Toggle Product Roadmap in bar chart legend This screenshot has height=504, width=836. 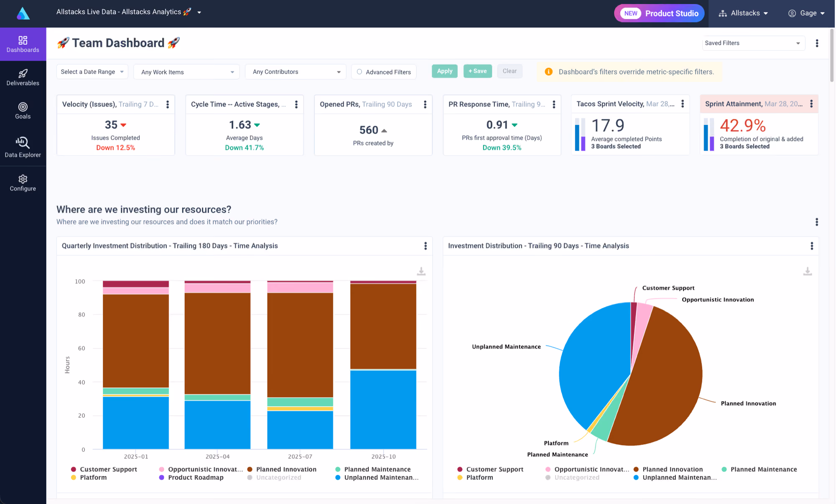click(191, 477)
